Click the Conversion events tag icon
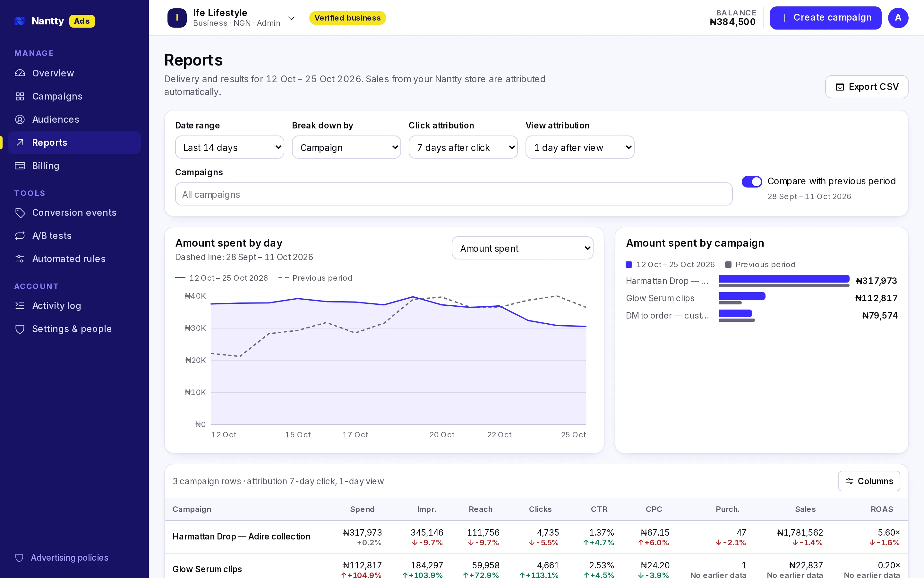Image resolution: width=924 pixels, height=578 pixels. 20,213
